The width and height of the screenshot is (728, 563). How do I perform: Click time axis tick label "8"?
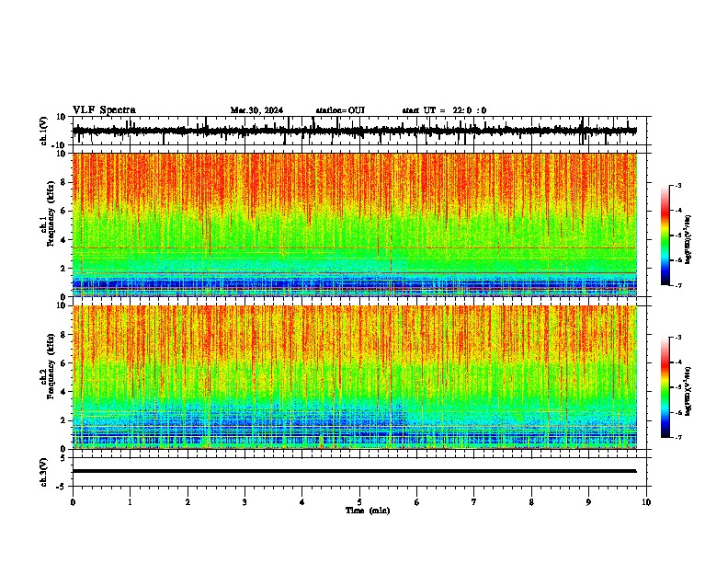pyautogui.click(x=531, y=502)
